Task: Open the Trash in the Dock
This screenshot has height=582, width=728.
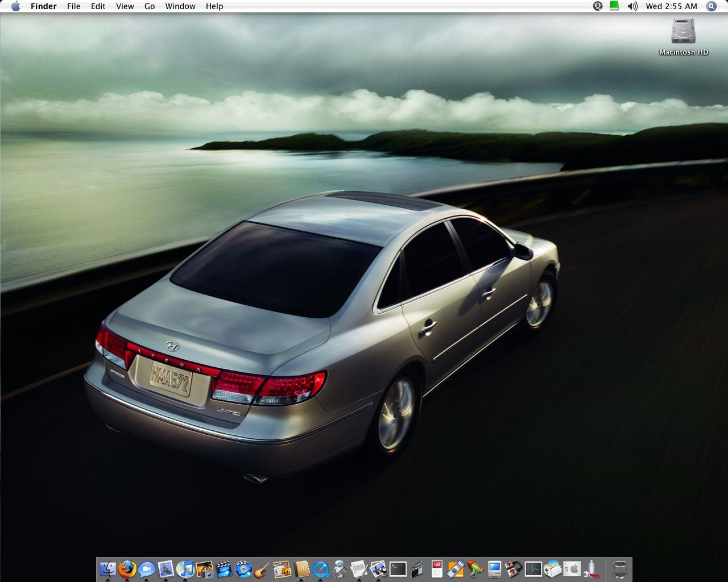Action: point(620,568)
